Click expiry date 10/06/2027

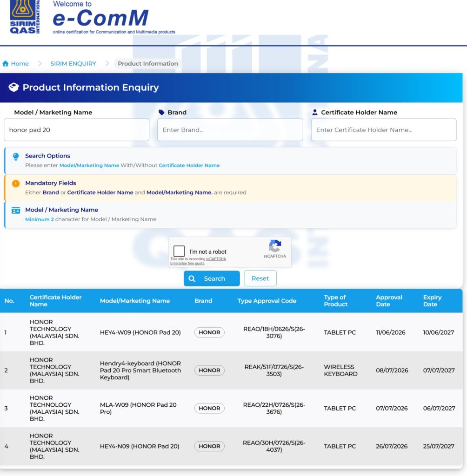click(x=439, y=332)
